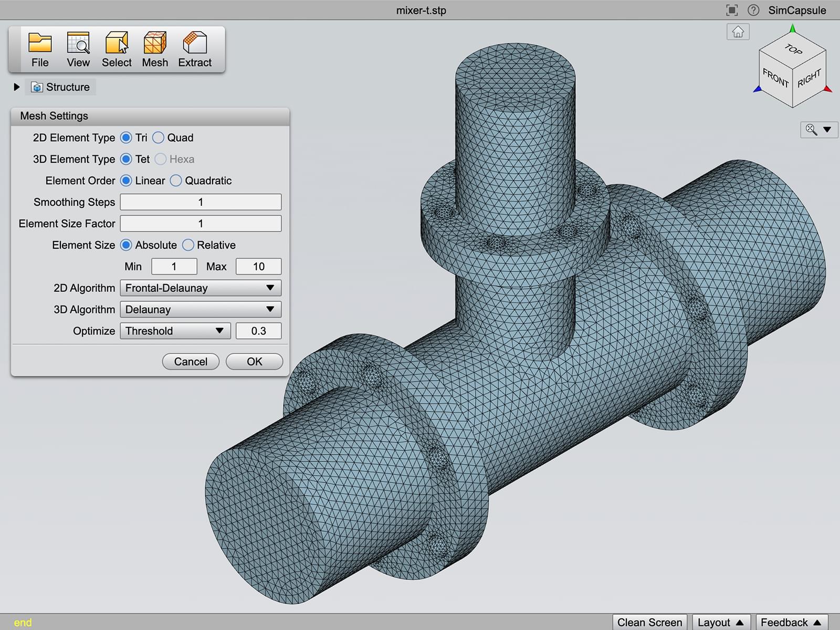Click the green axis arrow on view cube
This screenshot has width=840, height=630.
[x=793, y=28]
